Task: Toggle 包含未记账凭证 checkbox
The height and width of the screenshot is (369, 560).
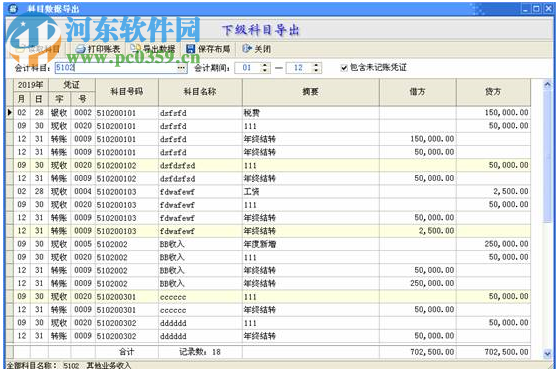Action: pyautogui.click(x=344, y=68)
